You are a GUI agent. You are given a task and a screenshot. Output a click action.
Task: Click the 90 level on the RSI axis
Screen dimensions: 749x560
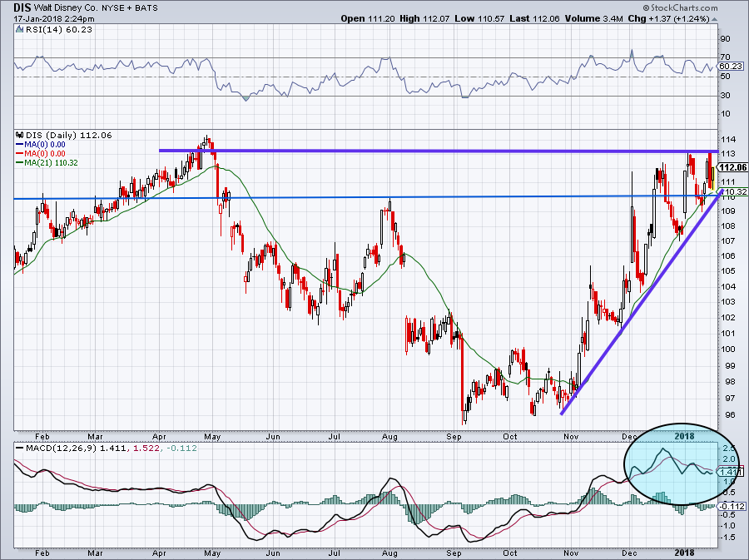click(x=725, y=38)
